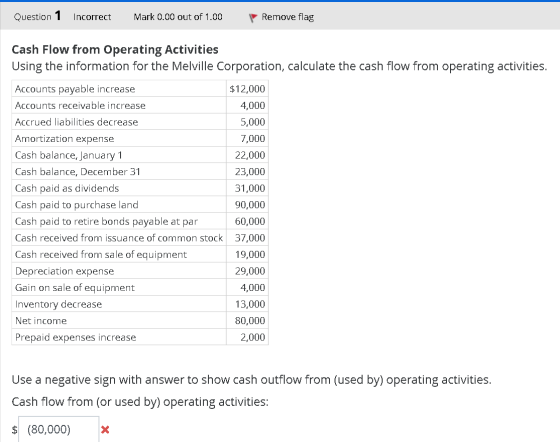Click 'Accounts payable increase' row label
This screenshot has width=560, height=442.
[75, 89]
